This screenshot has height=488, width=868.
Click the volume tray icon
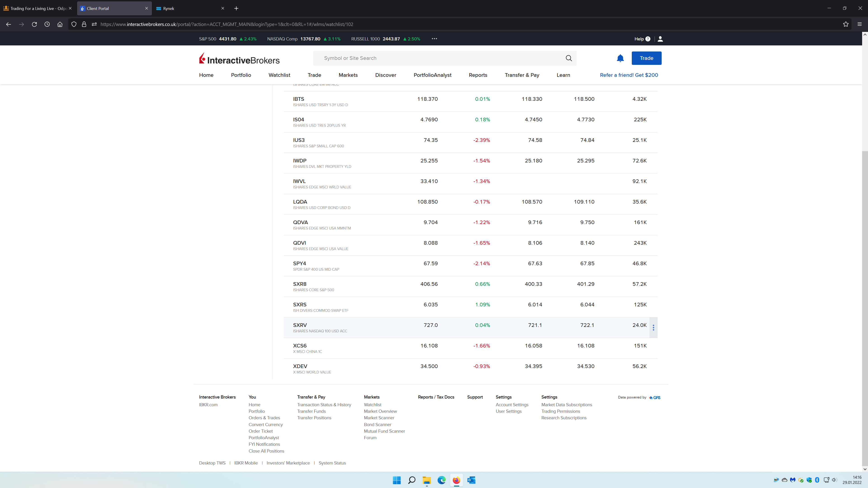(x=834, y=480)
